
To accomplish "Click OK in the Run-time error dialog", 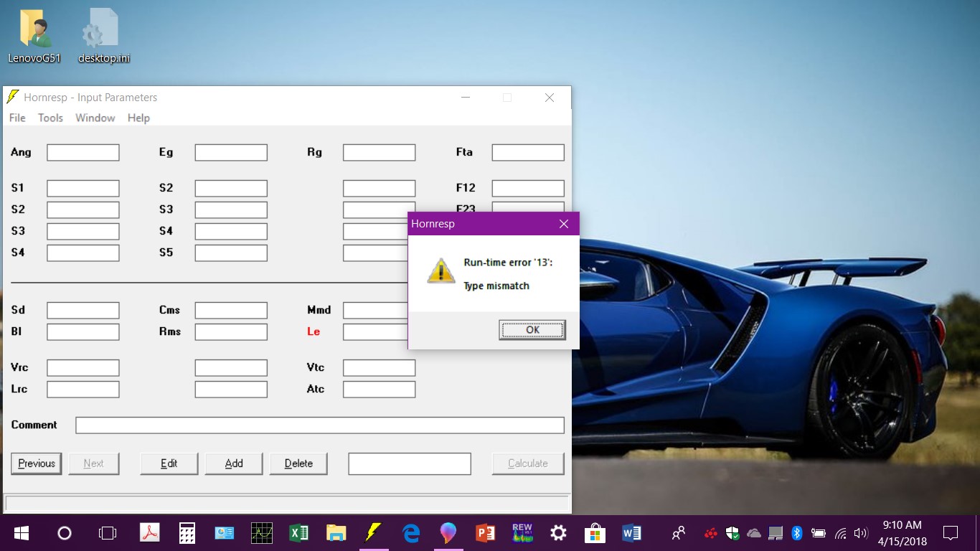I will [x=532, y=330].
